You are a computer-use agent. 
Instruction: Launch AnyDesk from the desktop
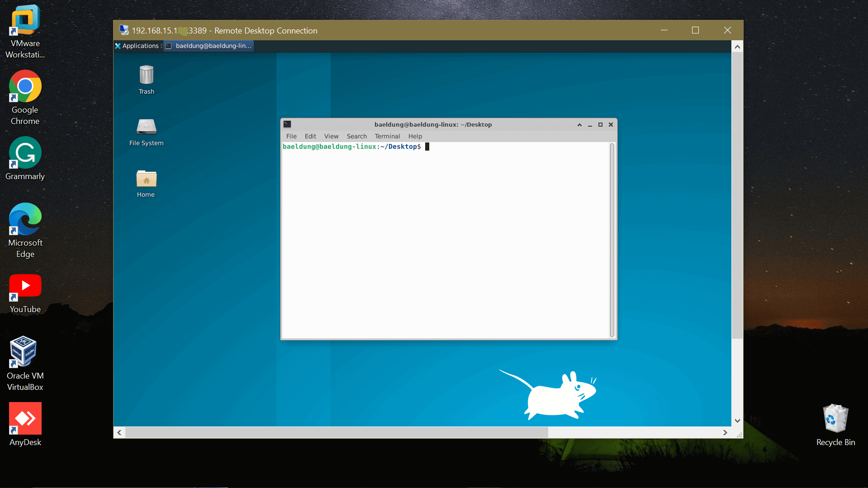coord(25,418)
